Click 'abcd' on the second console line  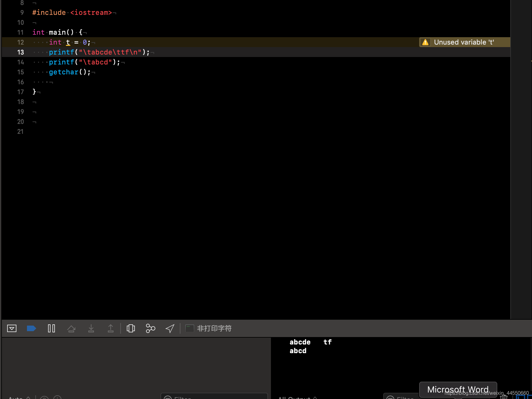point(298,351)
